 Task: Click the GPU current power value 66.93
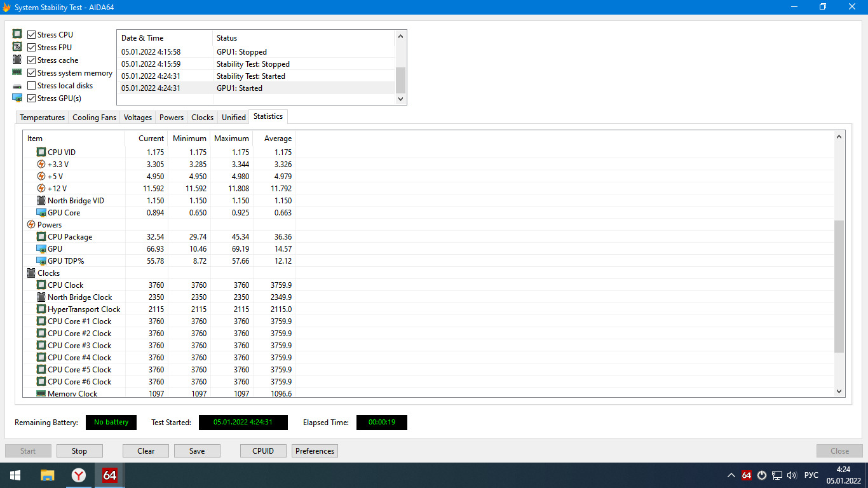155,248
